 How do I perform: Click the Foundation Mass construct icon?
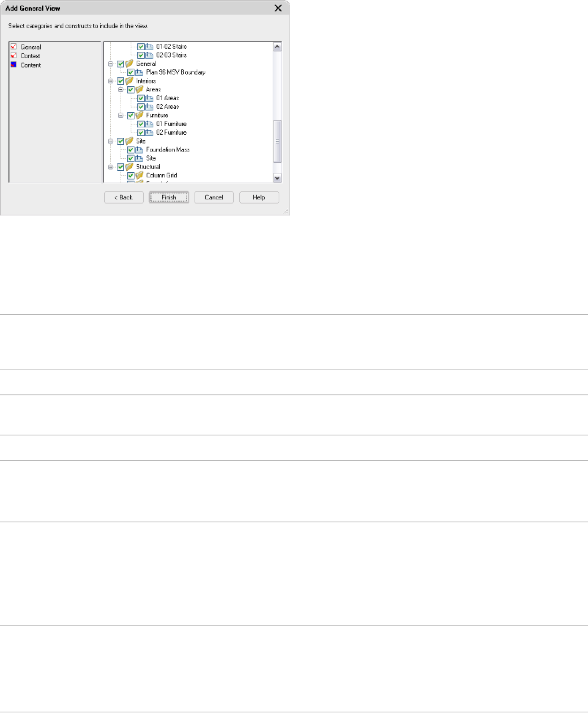click(139, 149)
